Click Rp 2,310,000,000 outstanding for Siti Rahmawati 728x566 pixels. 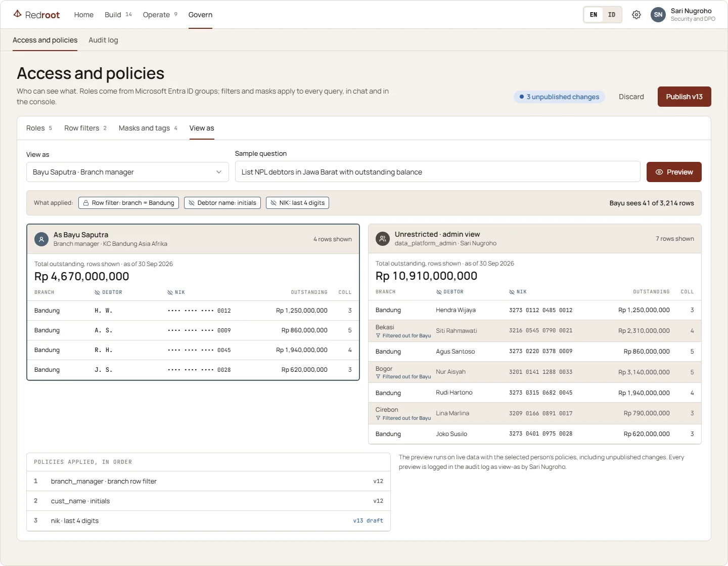click(644, 331)
